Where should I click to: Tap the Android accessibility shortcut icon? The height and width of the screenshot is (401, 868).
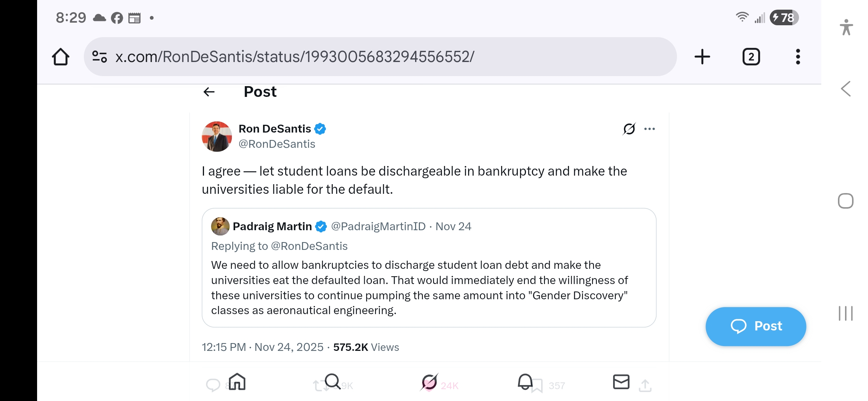point(846,27)
